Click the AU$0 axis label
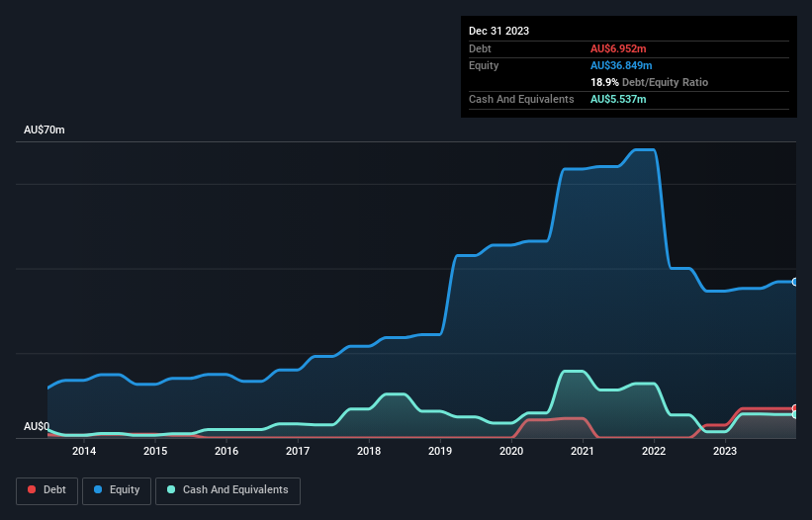This screenshot has width=812, height=520. (37, 426)
